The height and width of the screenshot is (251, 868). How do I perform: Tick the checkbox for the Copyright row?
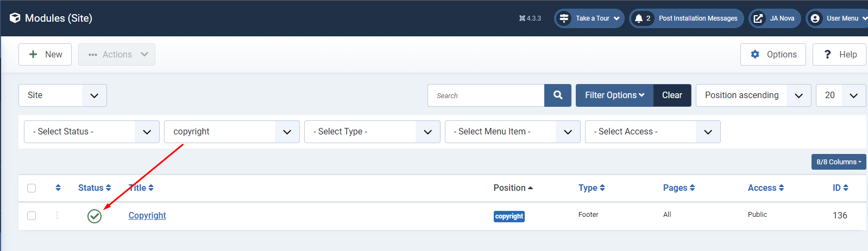[32, 216]
